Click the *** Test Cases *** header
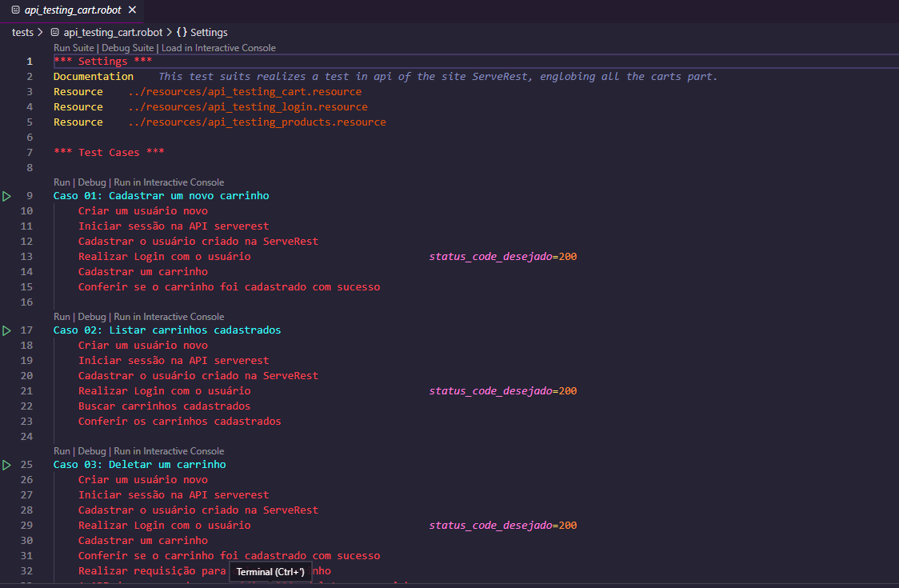Viewport: 899px width, 588px height. (109, 153)
